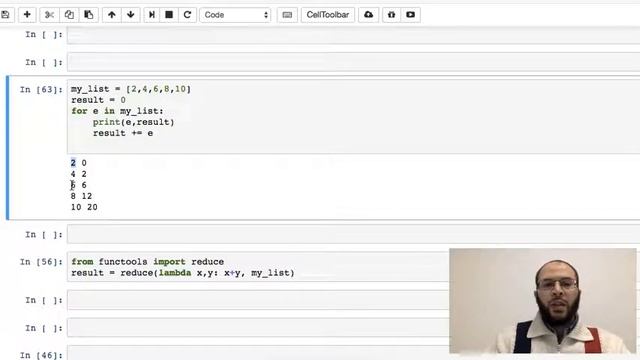Open the command palette keyboard icon
The image size is (640, 360).
(x=287, y=15)
